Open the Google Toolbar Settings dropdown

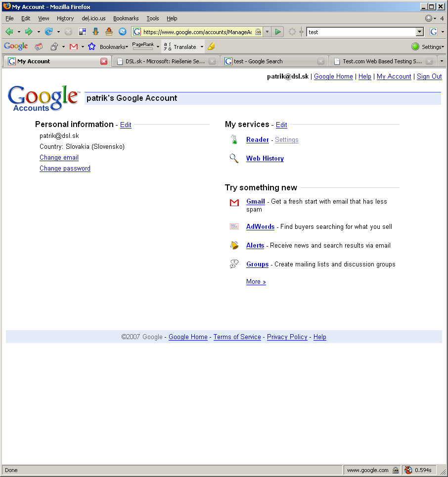point(433,47)
